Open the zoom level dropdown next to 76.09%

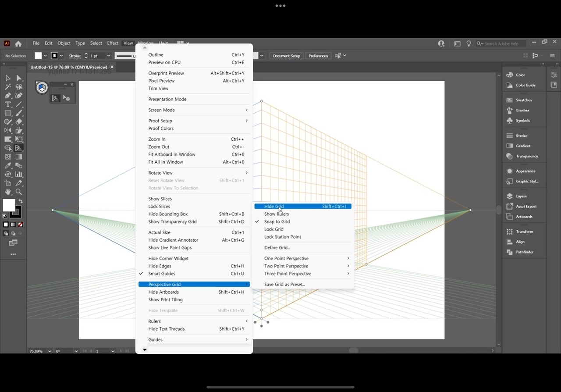click(49, 351)
